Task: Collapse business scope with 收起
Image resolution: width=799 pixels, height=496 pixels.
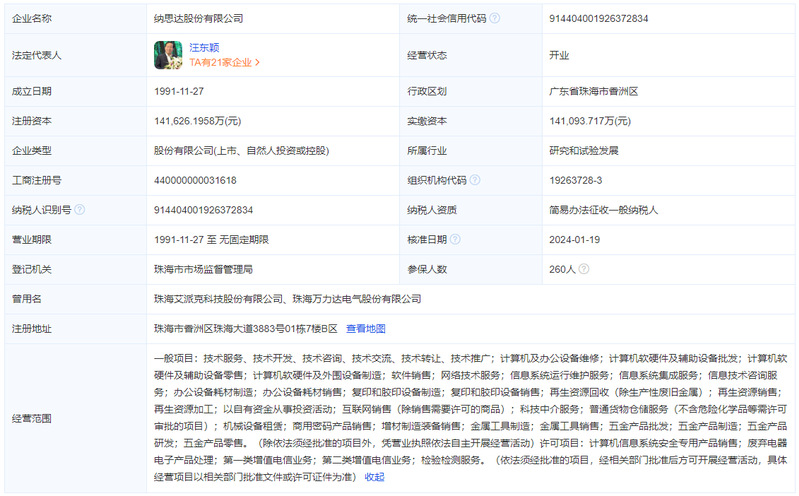Action: pos(375,477)
